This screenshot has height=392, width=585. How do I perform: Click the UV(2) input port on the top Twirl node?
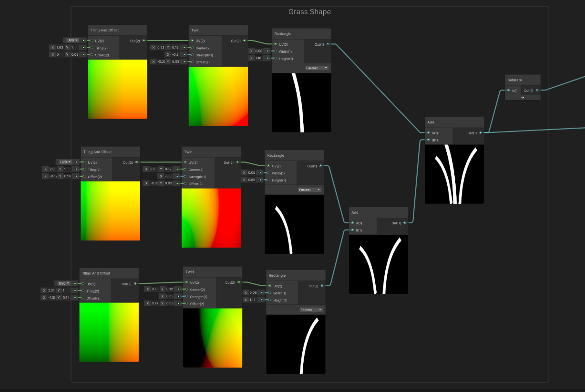coord(192,40)
